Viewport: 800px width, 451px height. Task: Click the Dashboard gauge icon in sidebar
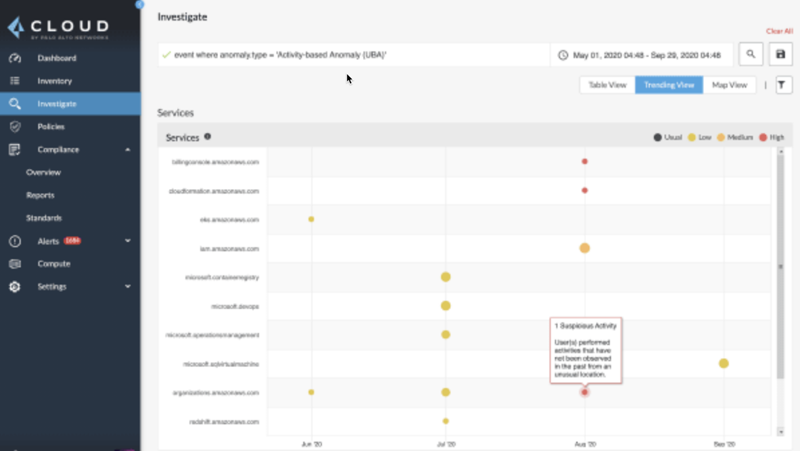coord(15,58)
